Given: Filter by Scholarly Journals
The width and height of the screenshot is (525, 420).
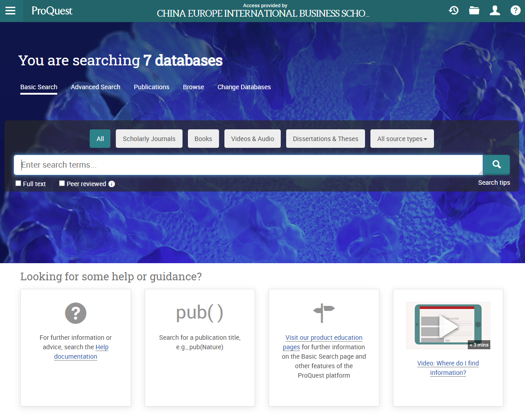Looking at the screenshot, I should (x=149, y=139).
